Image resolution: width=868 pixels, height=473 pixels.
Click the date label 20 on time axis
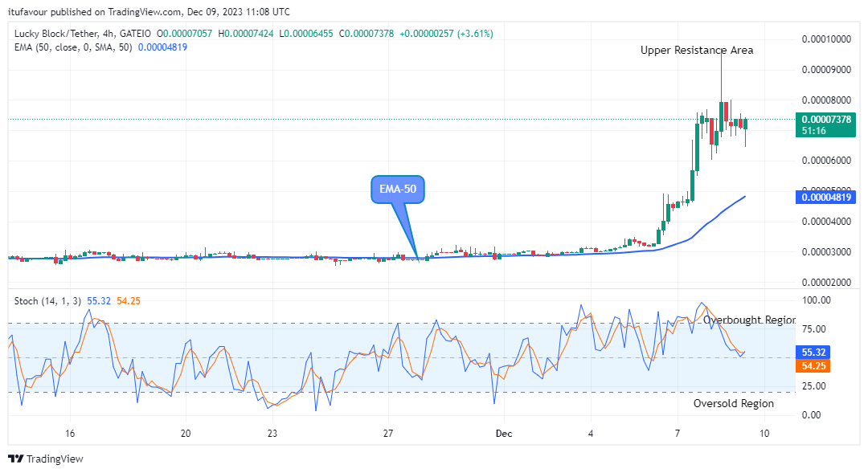(x=186, y=433)
